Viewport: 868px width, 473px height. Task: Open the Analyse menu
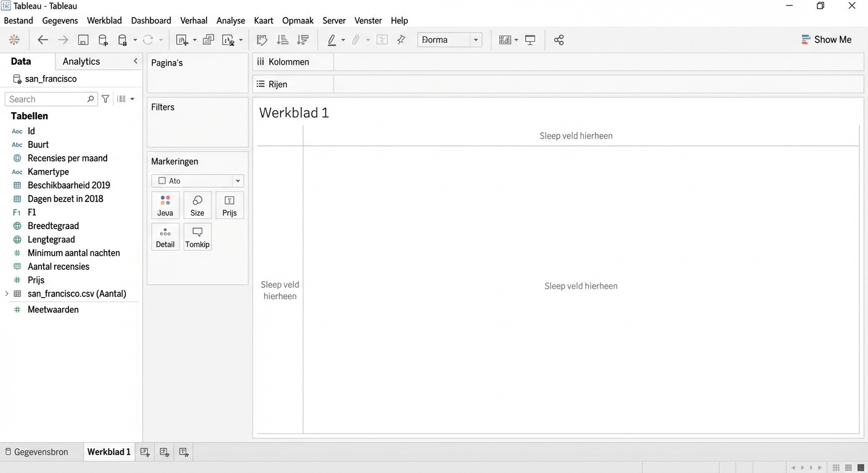(231, 20)
